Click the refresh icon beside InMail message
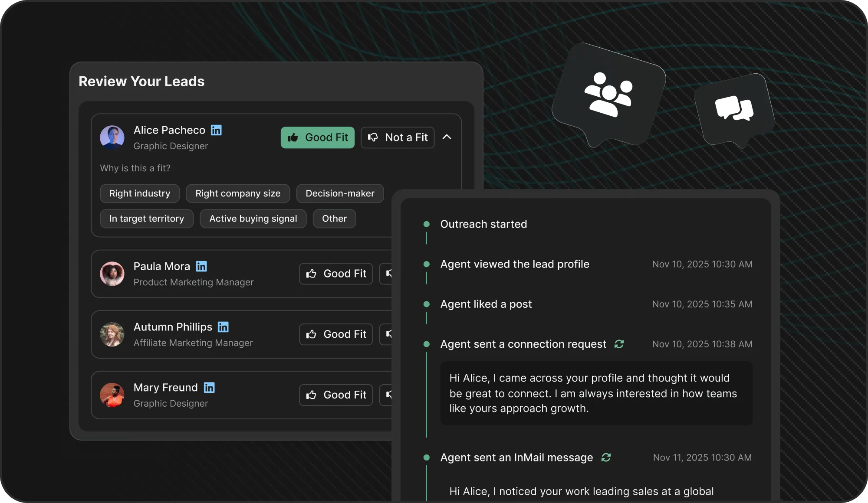The height and width of the screenshot is (503, 868). tap(606, 457)
